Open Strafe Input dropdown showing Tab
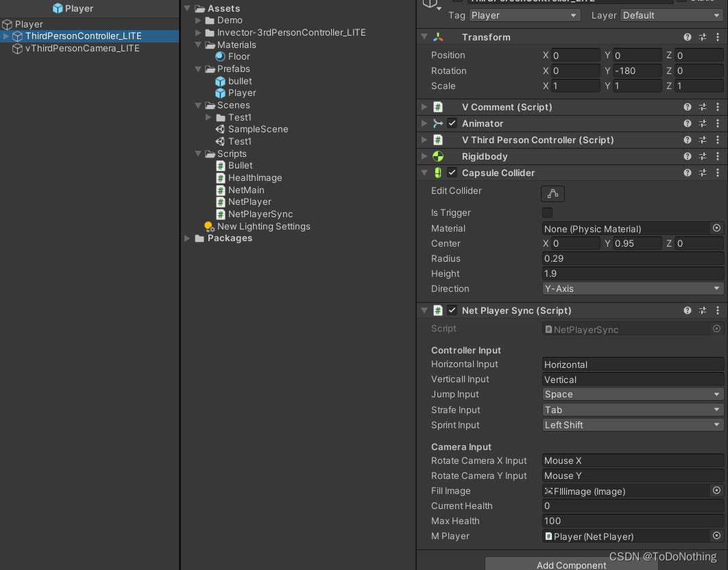Image resolution: width=728 pixels, height=570 pixels. [x=632, y=410]
